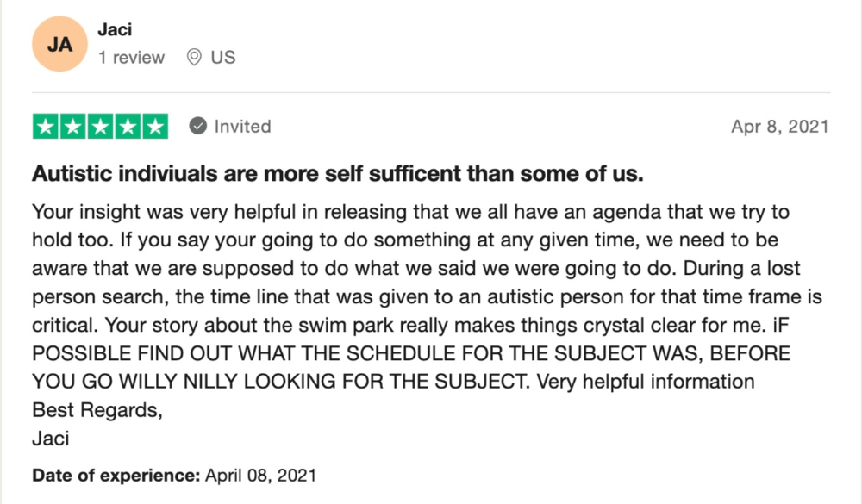Click the Invited checkmark badge icon

(198, 127)
